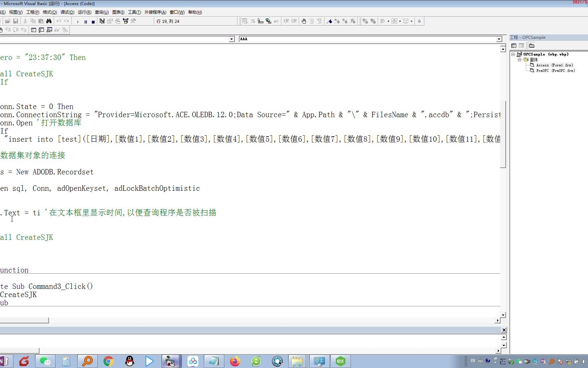Image resolution: width=588 pixels, height=368 pixels.
Task: Collapse the 窗体 folder node
Action: [x=520, y=60]
